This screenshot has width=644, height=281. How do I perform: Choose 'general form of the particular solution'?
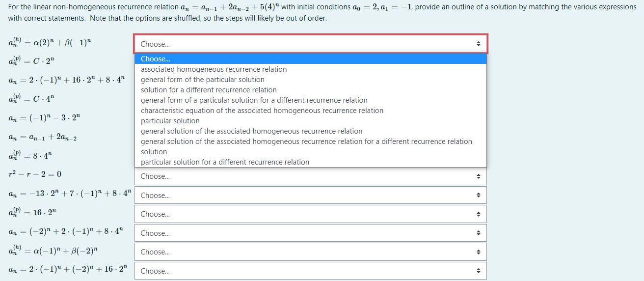tap(311, 80)
